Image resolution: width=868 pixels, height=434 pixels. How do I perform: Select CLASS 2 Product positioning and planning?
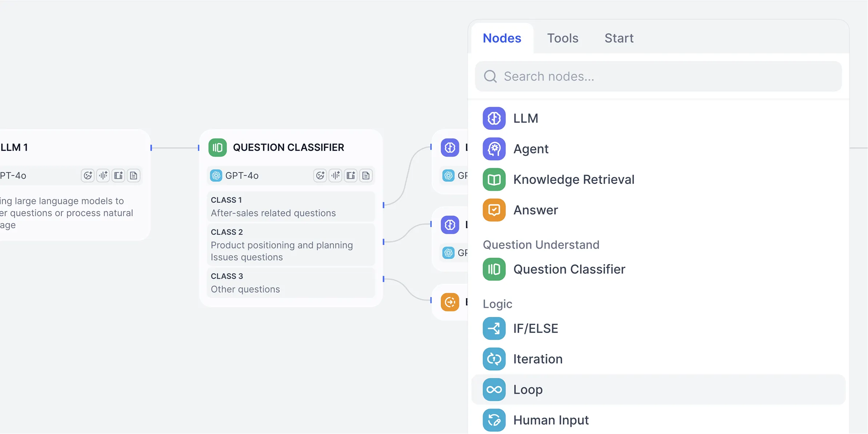pyautogui.click(x=291, y=244)
